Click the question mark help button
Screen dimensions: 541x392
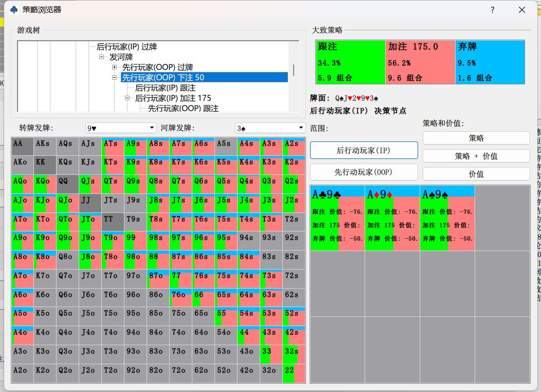492,10
